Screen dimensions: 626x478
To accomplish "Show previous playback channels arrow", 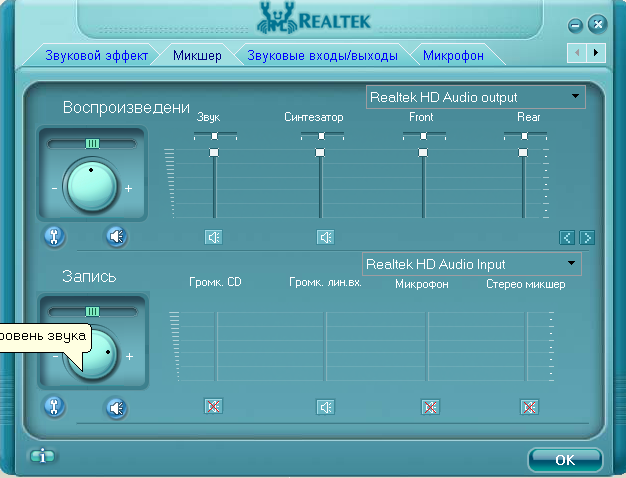I will [x=567, y=237].
